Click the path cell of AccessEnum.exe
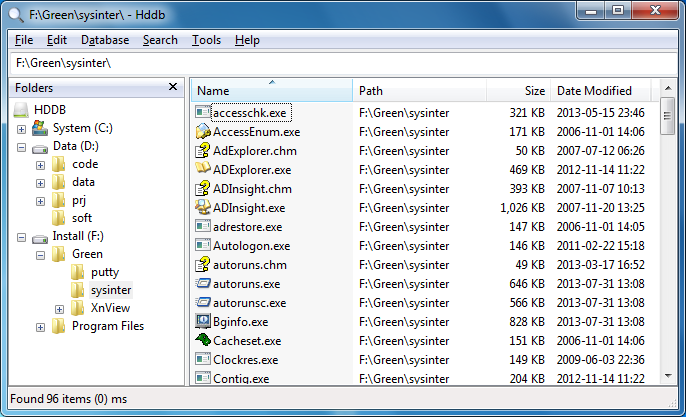 [404, 132]
